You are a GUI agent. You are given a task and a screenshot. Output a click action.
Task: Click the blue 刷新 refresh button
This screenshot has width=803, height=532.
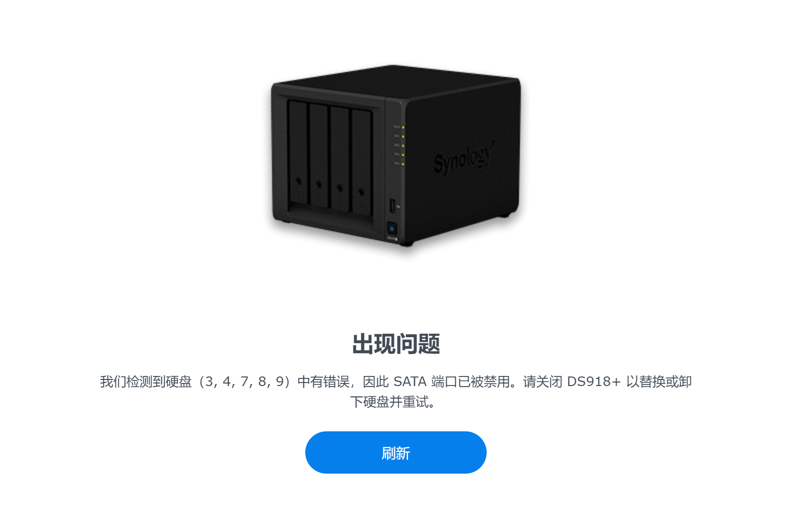point(395,452)
